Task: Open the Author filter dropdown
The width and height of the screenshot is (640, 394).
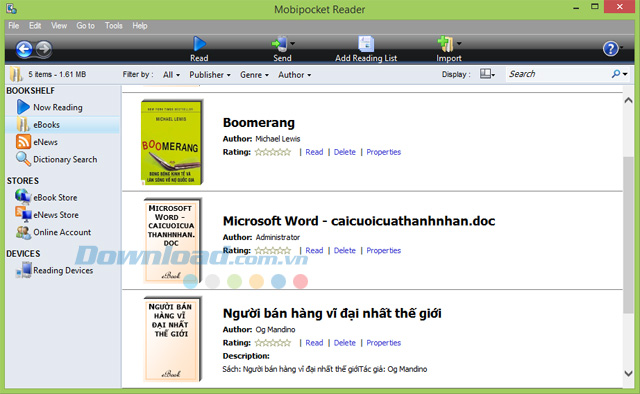Action: (295, 75)
